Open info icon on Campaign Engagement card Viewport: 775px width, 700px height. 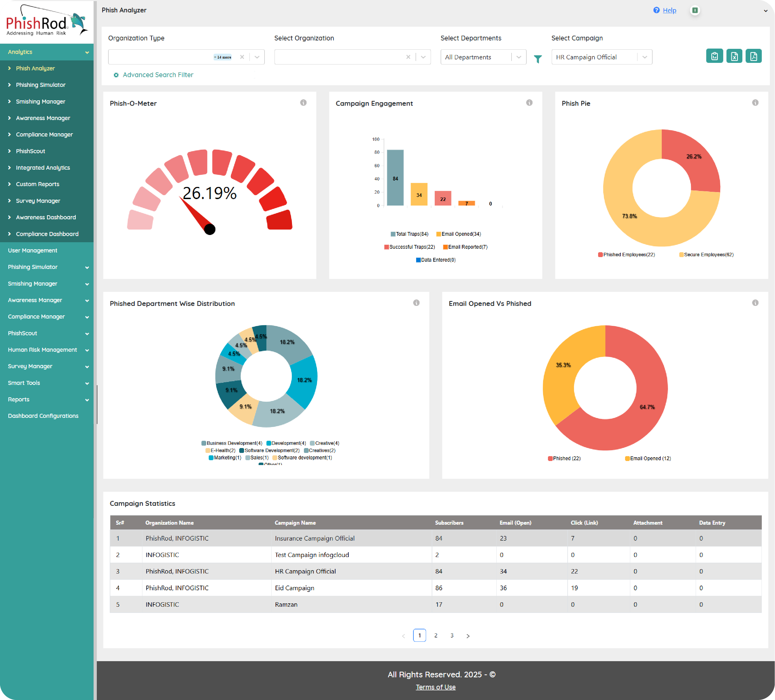tap(529, 103)
